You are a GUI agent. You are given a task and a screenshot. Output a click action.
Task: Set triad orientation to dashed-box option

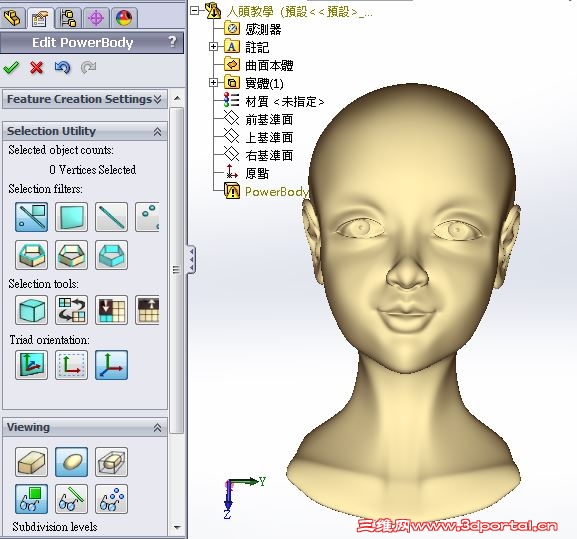coord(71,365)
